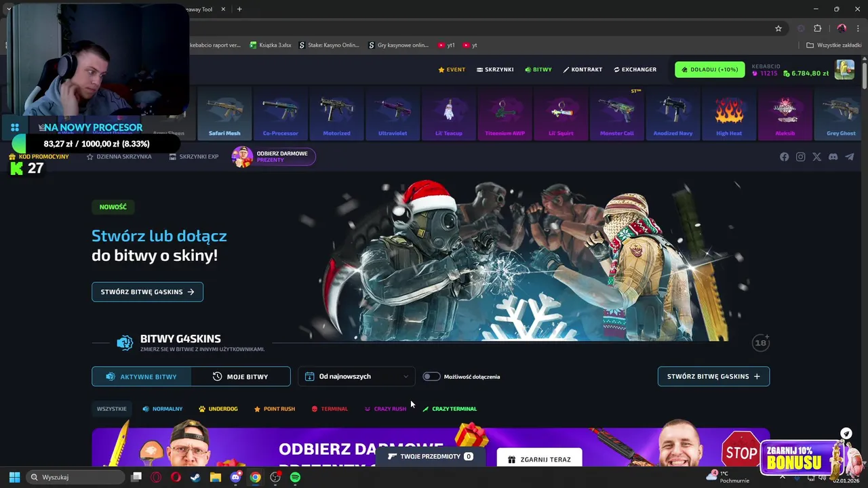
Task: Click Stwórz bitwę G4Skins hero button
Action: [x=147, y=291]
